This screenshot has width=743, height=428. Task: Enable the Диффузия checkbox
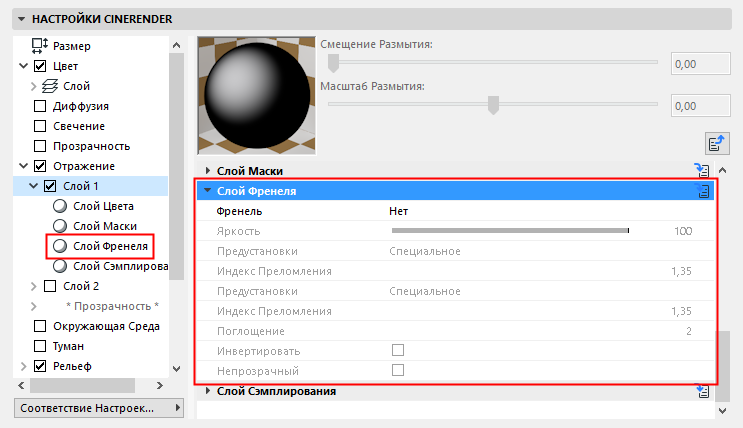(40, 106)
